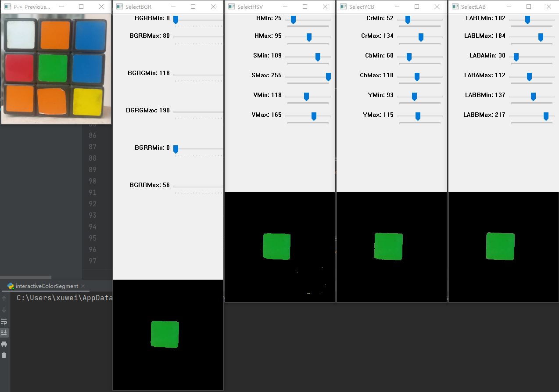
Task: Click the CbMax slider handle
Action: pyautogui.click(x=417, y=77)
